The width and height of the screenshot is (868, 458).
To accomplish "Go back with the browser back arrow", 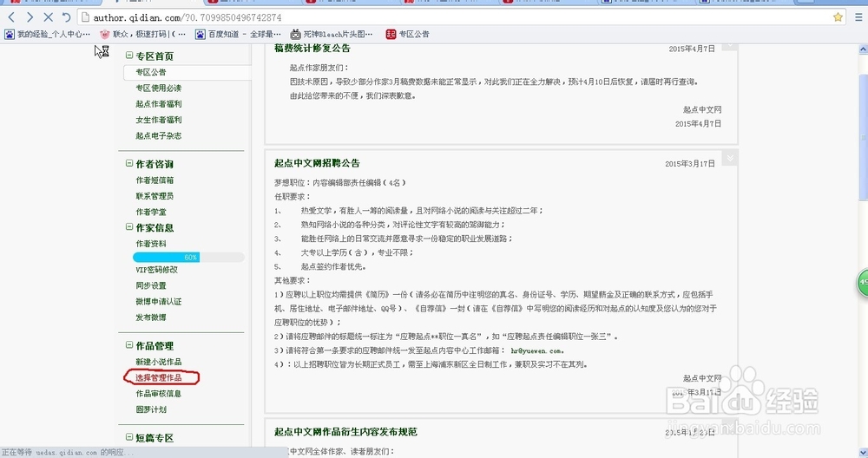I will pos(11,17).
